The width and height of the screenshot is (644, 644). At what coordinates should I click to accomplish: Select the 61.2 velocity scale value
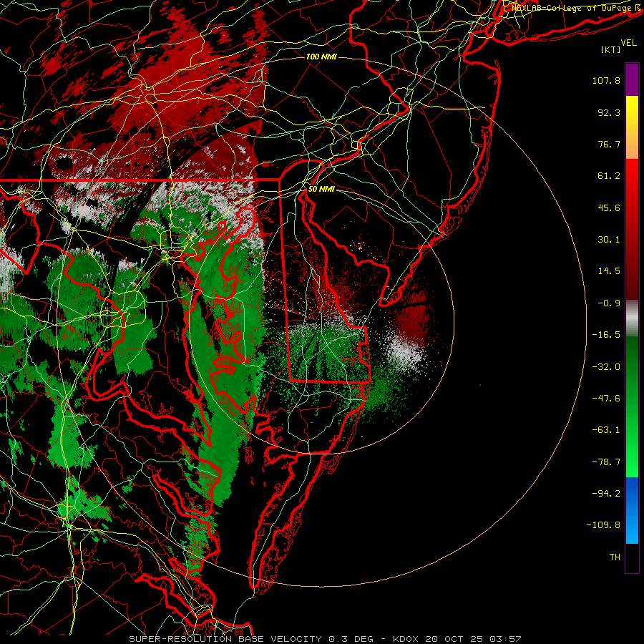(x=609, y=176)
